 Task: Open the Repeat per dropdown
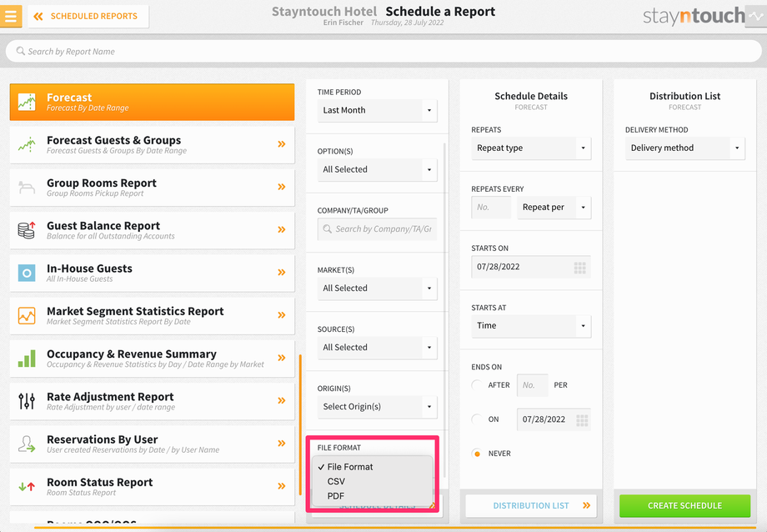(554, 208)
